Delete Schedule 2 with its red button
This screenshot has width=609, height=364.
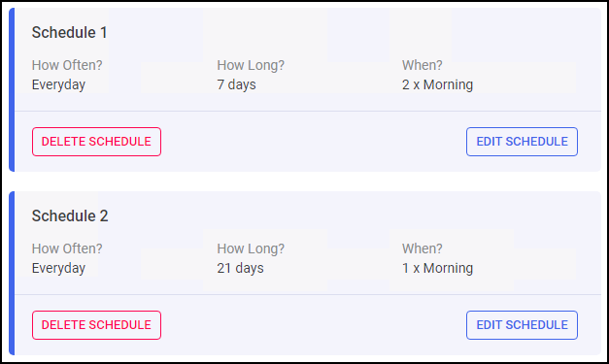tap(96, 325)
